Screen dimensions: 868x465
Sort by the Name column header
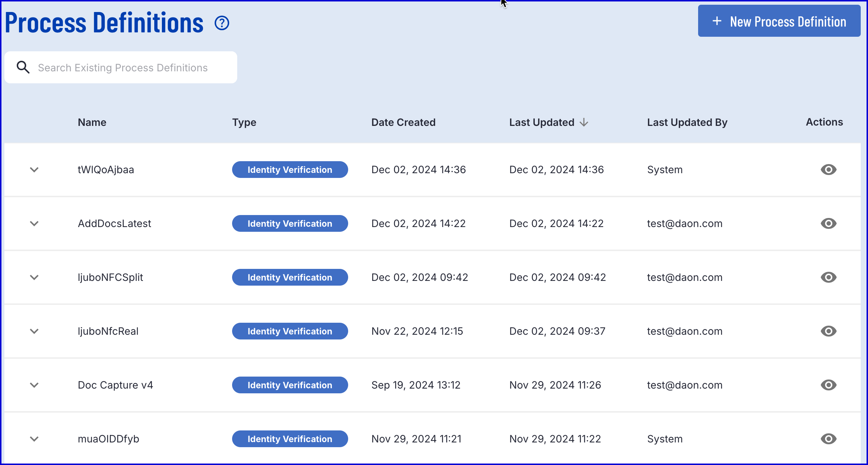(x=92, y=122)
